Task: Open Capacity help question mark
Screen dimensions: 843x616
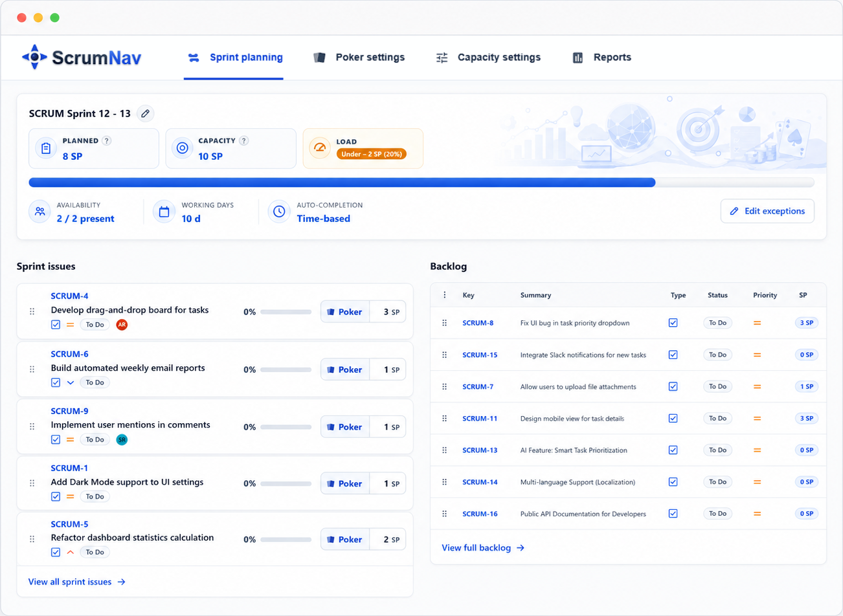Action: pyautogui.click(x=244, y=140)
